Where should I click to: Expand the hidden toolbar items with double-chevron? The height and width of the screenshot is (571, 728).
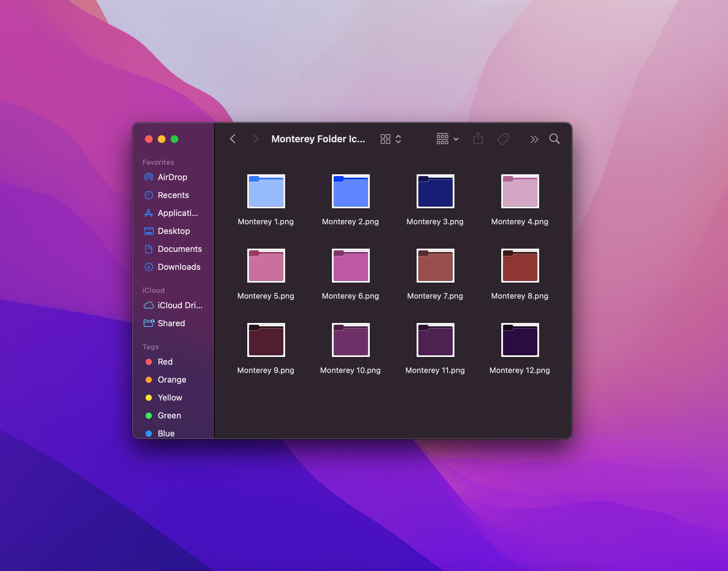pyautogui.click(x=534, y=139)
